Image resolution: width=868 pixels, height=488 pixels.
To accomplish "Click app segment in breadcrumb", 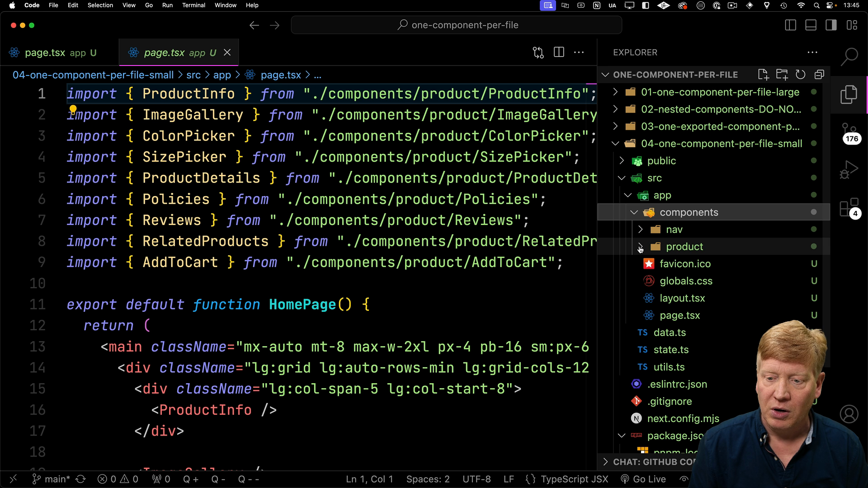I will click(222, 75).
